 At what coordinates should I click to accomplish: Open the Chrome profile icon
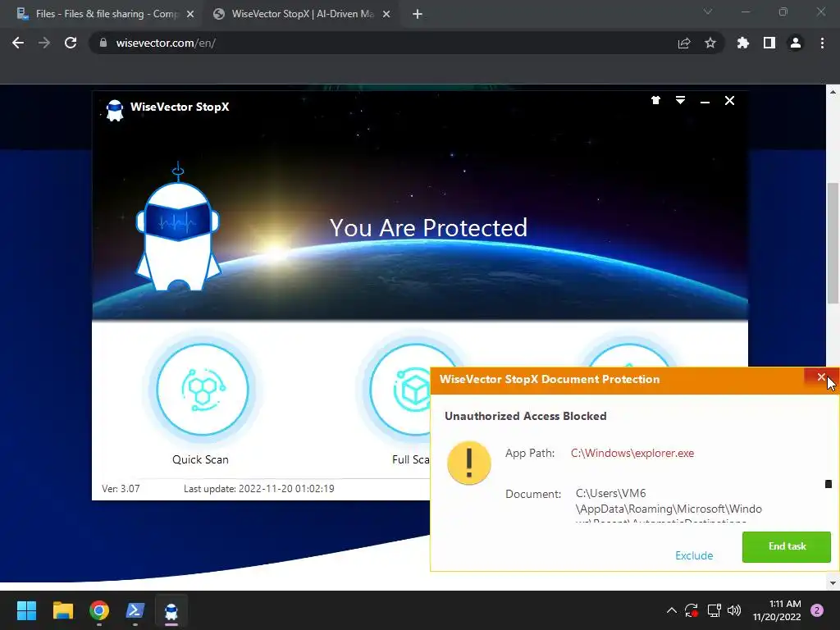coord(796,43)
